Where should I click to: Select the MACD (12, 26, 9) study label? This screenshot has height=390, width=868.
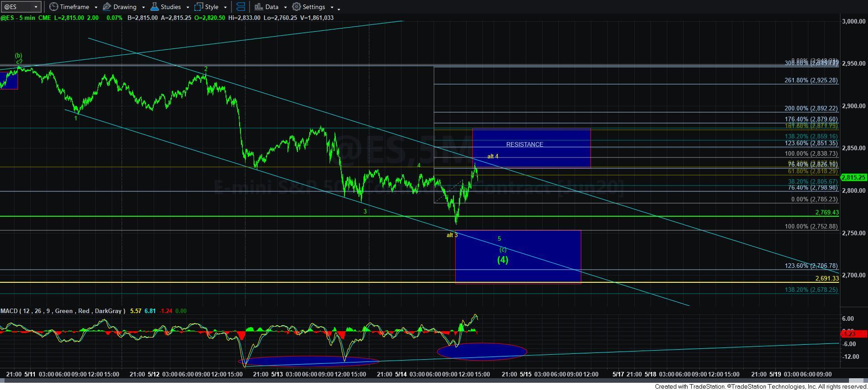click(63, 311)
